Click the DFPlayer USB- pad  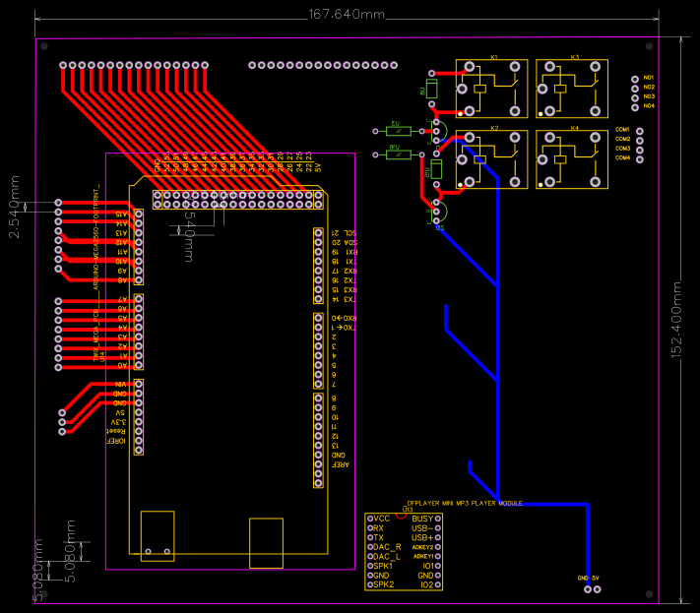438,527
